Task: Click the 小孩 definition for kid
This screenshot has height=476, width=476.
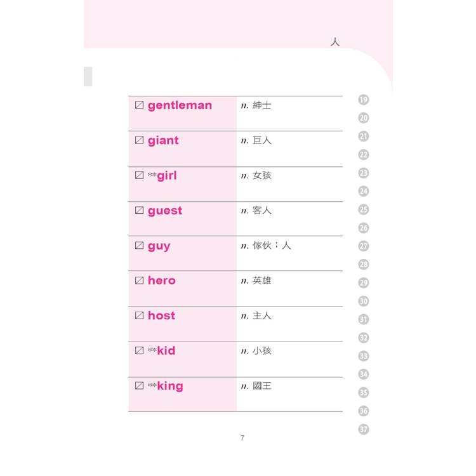Action: [x=262, y=350]
